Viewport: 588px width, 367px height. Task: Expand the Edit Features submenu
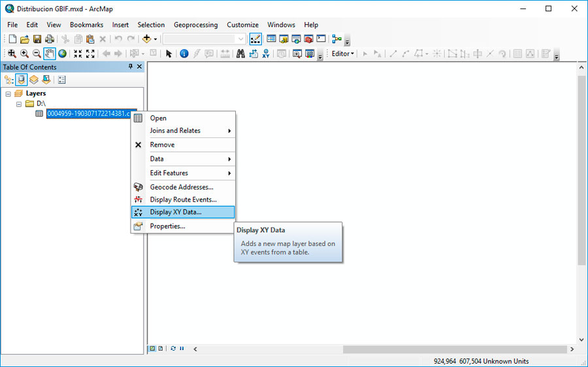tap(183, 173)
